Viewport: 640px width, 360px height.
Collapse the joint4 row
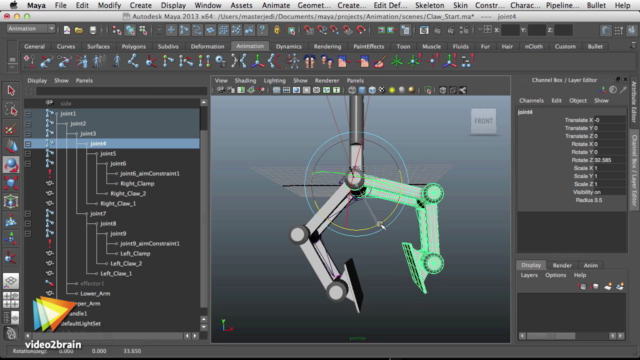coord(28,144)
